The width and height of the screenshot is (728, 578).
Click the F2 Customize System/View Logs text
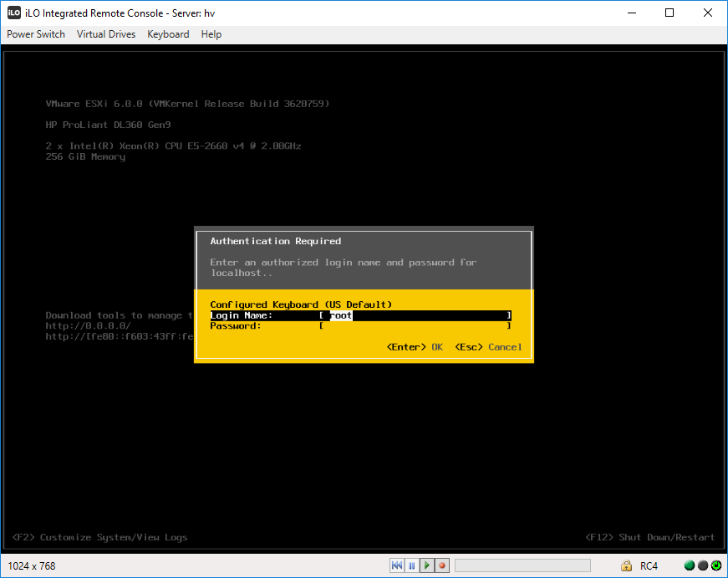(x=99, y=538)
